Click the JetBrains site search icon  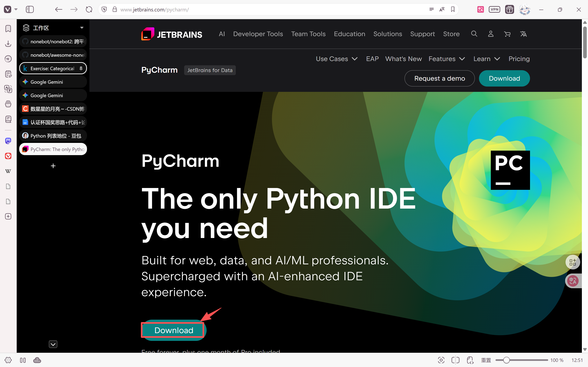(474, 34)
